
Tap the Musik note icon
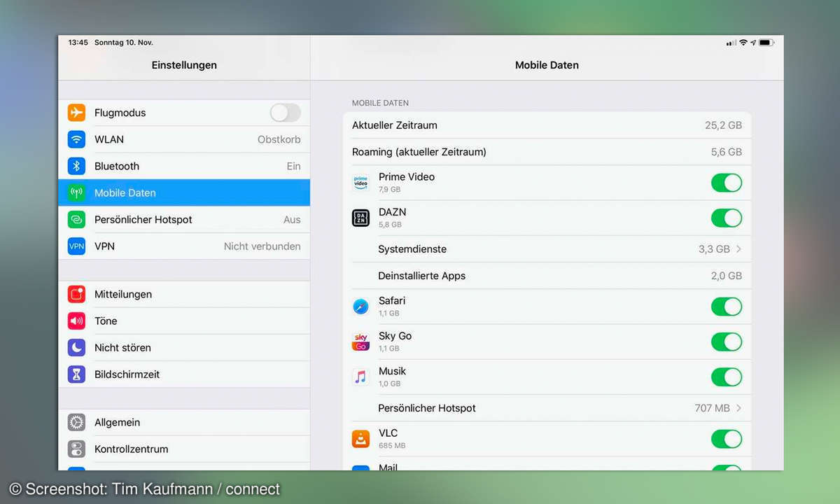[x=360, y=377]
